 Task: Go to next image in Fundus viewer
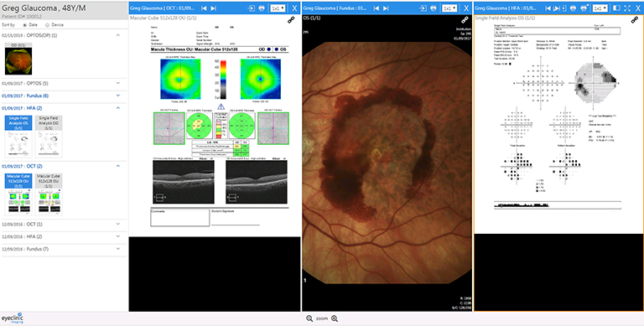385,8
